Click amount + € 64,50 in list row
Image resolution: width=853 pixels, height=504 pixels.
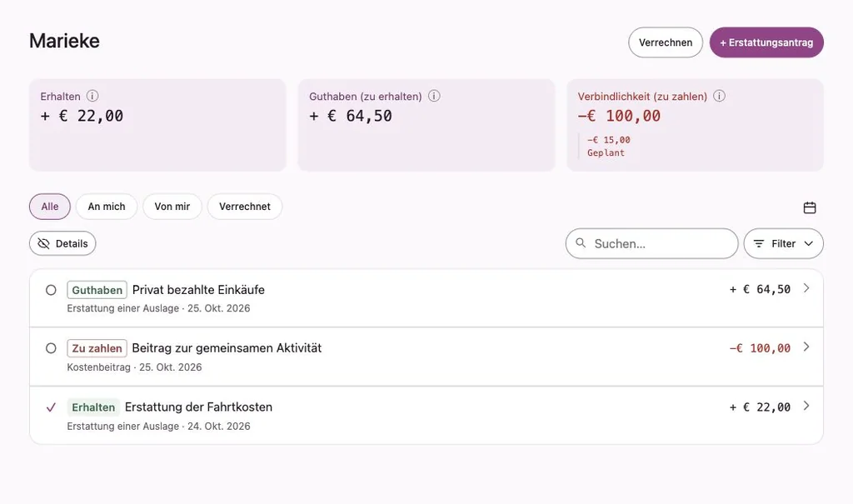click(760, 289)
